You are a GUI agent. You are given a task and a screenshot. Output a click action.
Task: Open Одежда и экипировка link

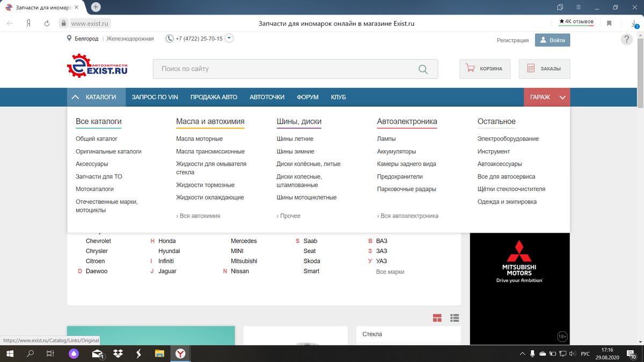coord(507,202)
